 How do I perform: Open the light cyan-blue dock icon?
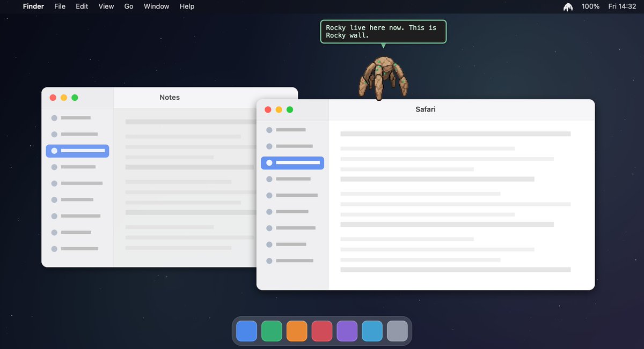point(372,331)
